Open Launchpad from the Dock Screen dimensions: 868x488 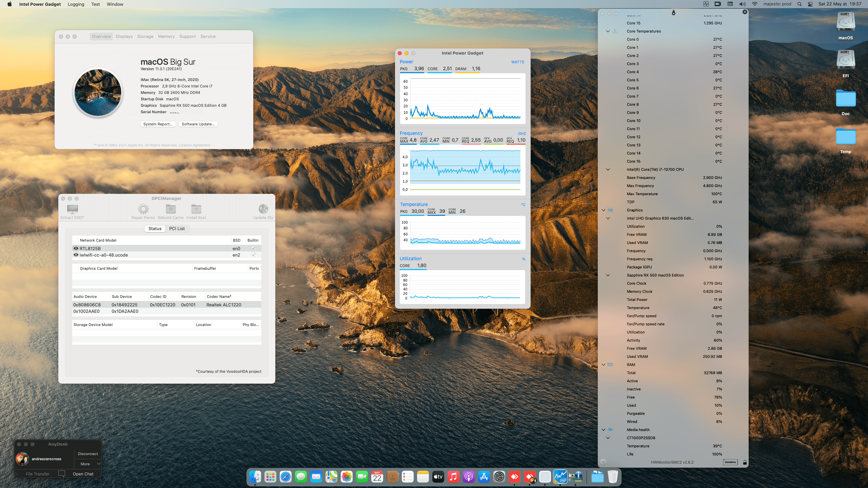coord(270,477)
